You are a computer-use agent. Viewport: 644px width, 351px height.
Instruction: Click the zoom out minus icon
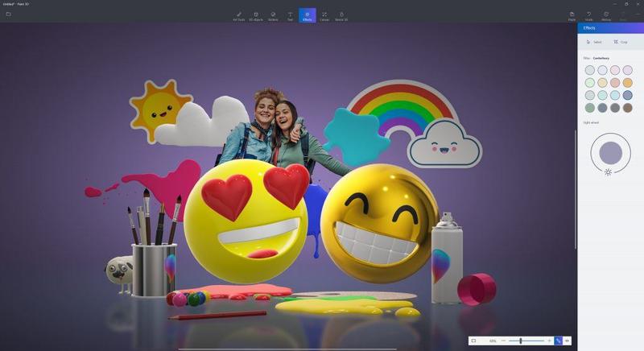coord(504,341)
